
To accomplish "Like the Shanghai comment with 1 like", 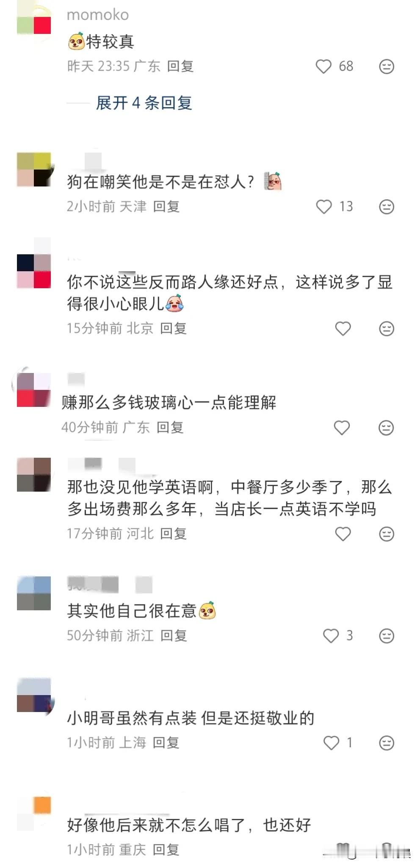I will click(x=331, y=743).
